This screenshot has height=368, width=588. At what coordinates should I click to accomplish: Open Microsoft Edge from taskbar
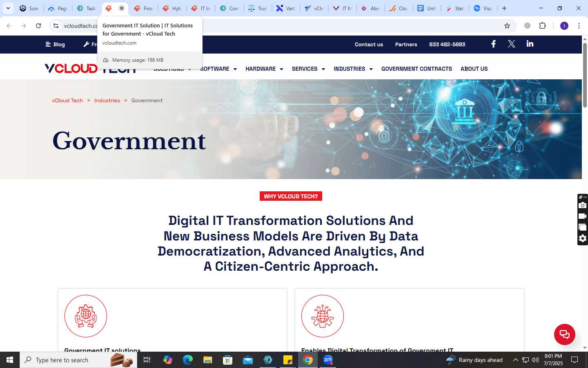[188, 360]
